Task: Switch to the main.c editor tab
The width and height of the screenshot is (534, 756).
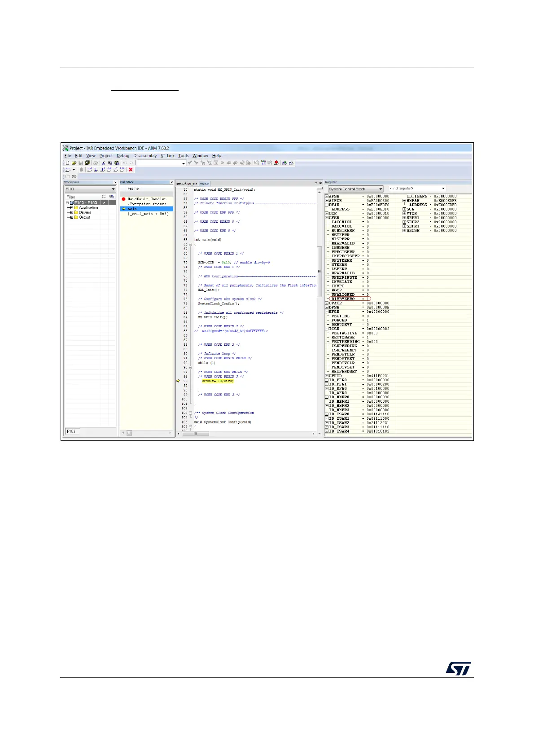Action: coord(204,184)
